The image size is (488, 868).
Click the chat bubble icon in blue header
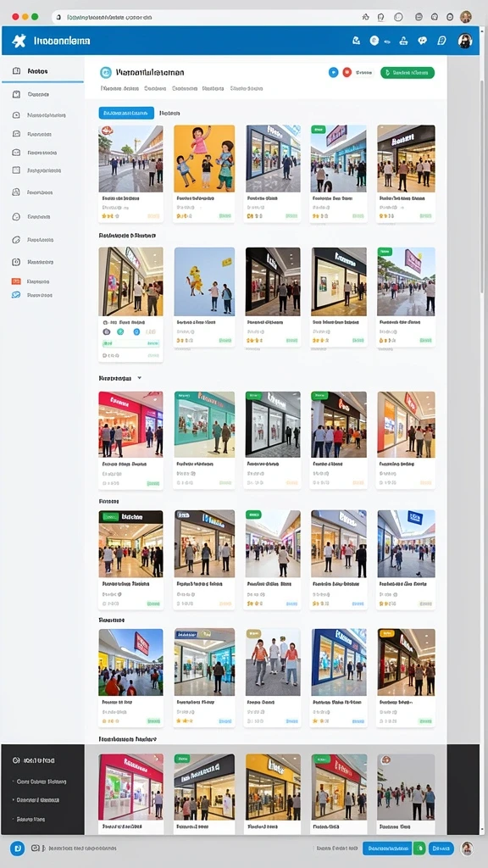pyautogui.click(x=422, y=41)
